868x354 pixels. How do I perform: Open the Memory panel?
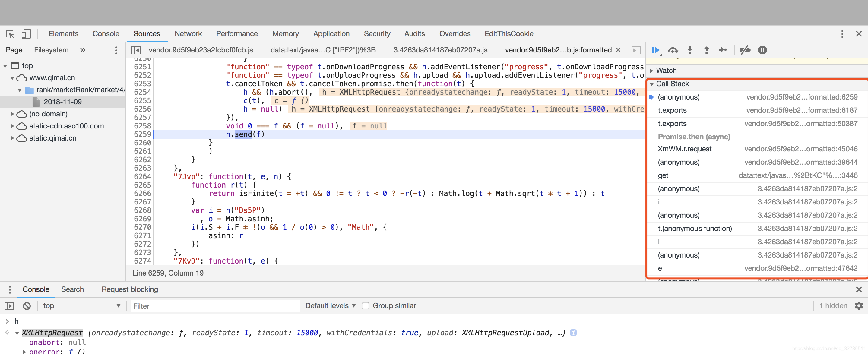click(x=285, y=34)
